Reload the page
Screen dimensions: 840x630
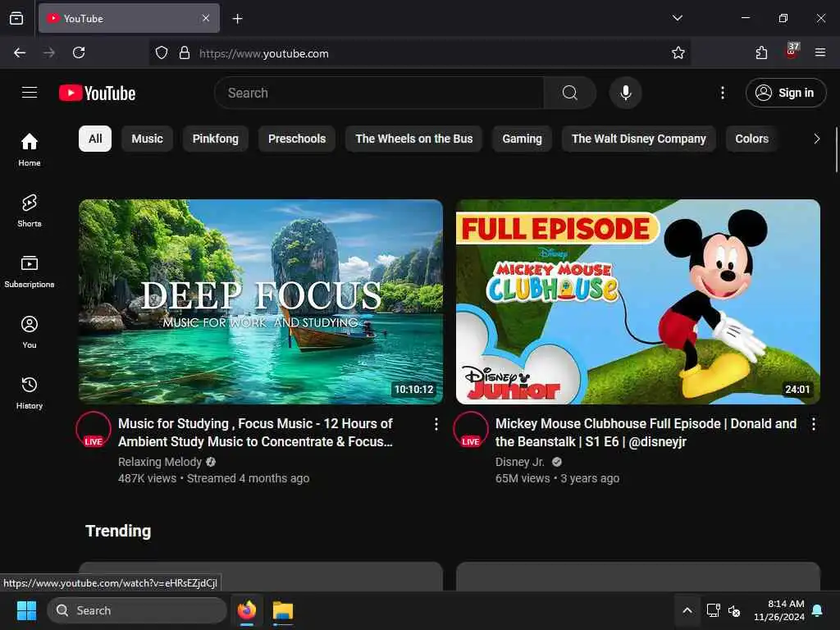pyautogui.click(x=79, y=52)
